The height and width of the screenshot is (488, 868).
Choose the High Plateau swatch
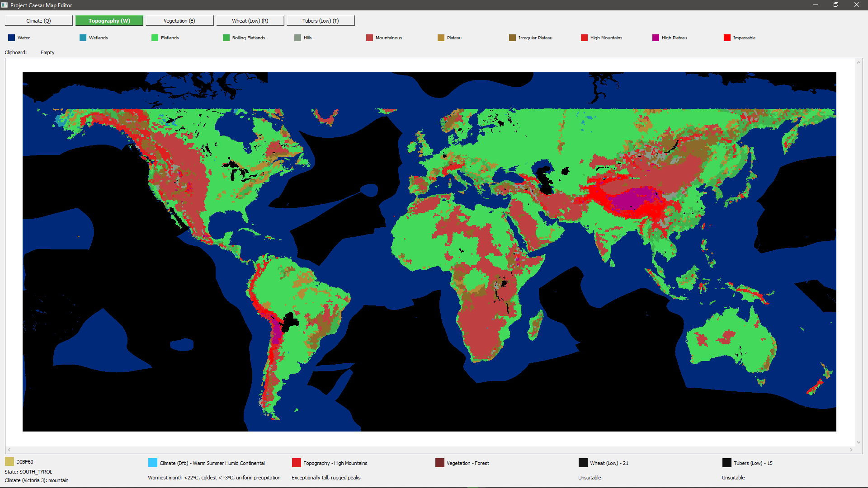pyautogui.click(x=656, y=38)
